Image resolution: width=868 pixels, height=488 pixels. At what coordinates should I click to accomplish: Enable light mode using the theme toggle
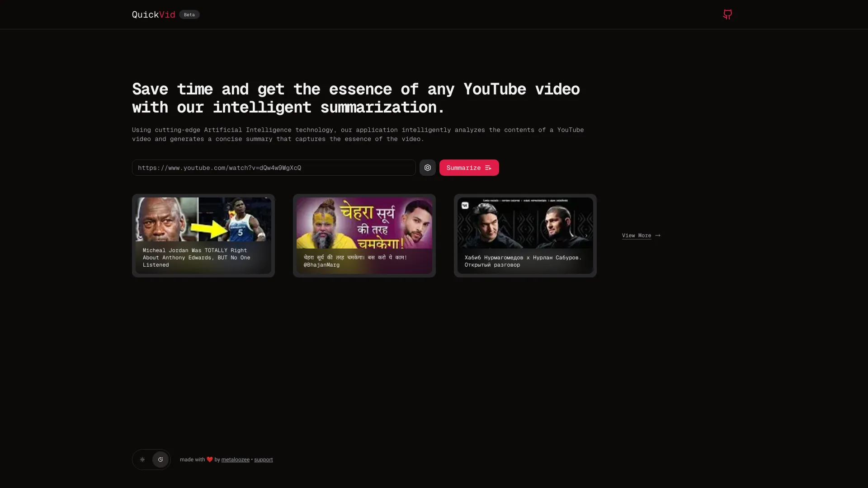(142, 459)
